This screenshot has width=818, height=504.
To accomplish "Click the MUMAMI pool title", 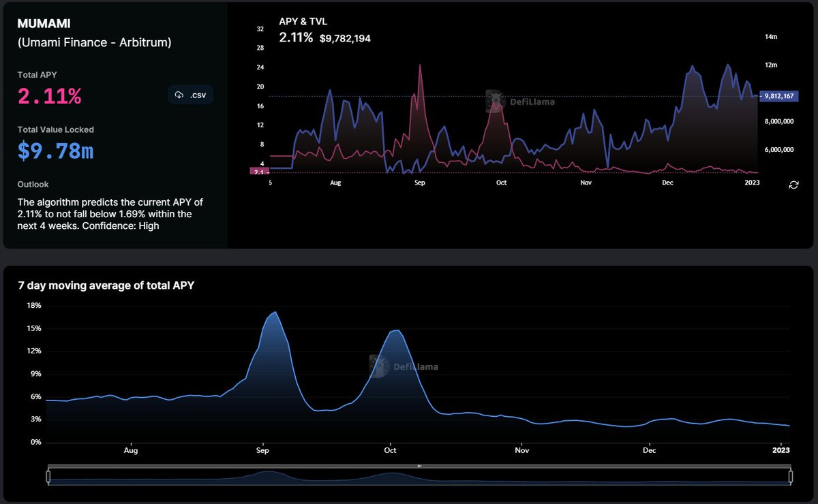I will tap(44, 23).
